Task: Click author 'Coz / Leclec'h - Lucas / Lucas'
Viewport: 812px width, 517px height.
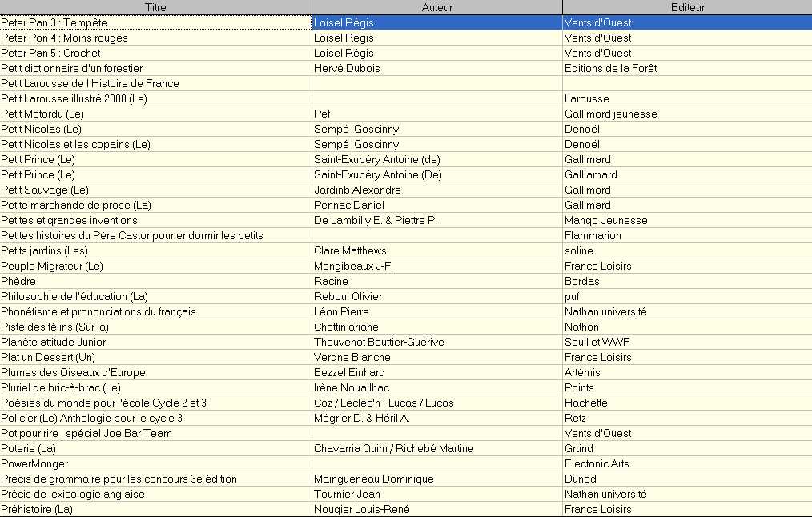Action: pyautogui.click(x=384, y=403)
